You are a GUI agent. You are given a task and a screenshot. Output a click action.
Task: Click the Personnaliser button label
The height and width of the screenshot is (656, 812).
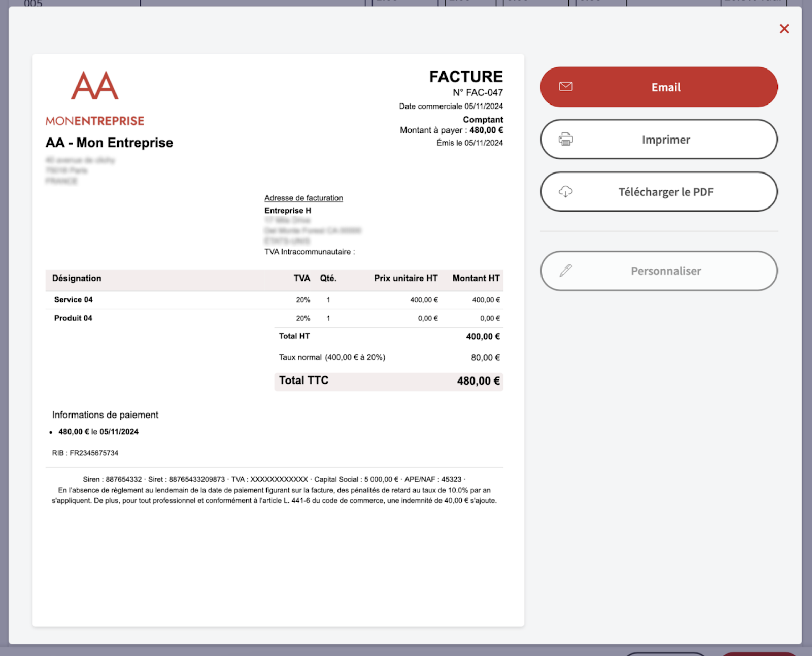[x=666, y=271]
